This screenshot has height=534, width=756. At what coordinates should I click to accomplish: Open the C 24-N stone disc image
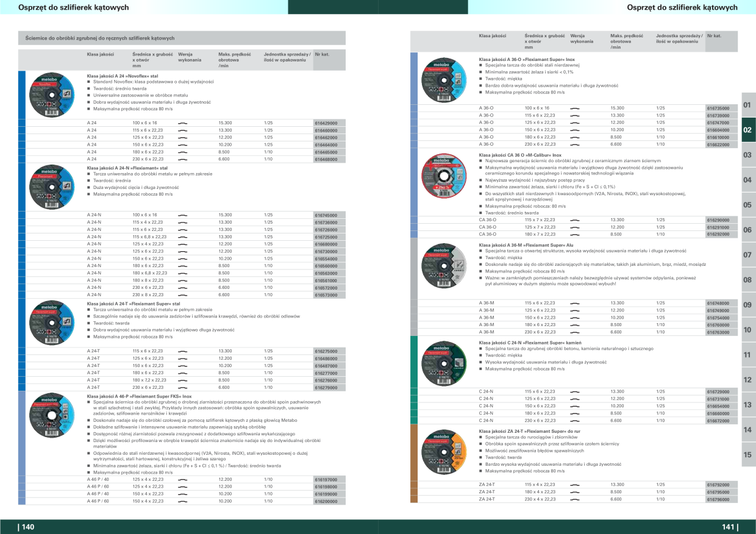pyautogui.click(x=443, y=364)
